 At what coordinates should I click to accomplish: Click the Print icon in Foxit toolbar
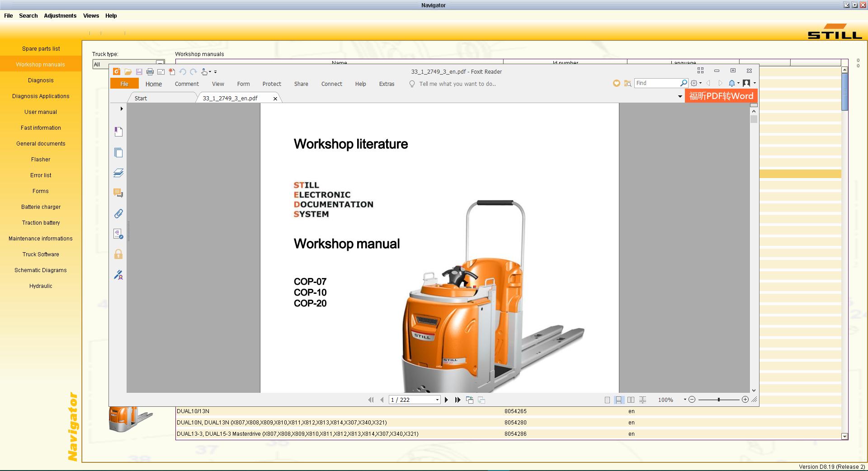click(x=150, y=72)
